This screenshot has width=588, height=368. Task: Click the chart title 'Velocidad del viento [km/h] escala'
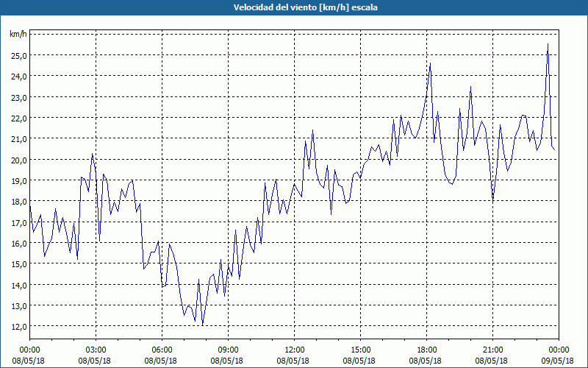(305, 7)
